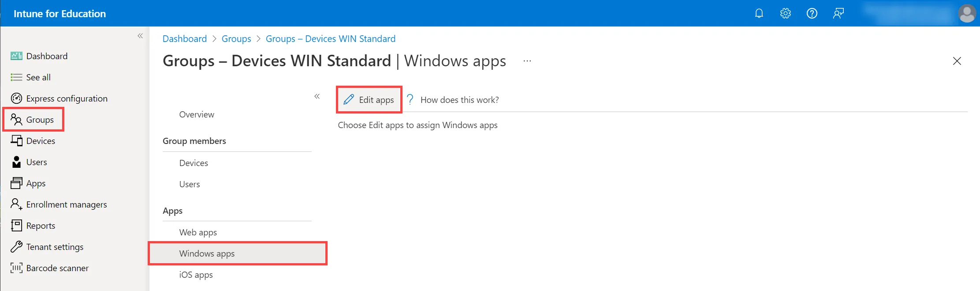Open the more options ellipsis beside title
Image resolution: width=980 pixels, height=291 pixels.
[x=527, y=61]
